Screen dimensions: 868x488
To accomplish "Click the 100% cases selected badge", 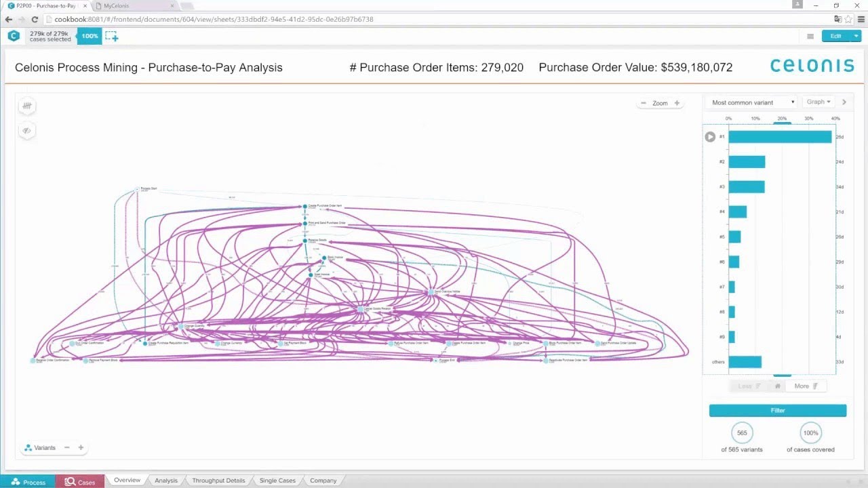I will click(90, 36).
